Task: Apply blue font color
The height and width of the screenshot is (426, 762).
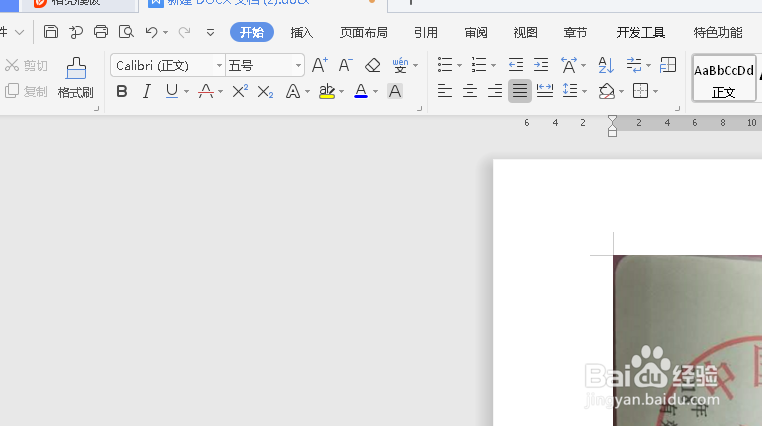Action: pyautogui.click(x=361, y=91)
